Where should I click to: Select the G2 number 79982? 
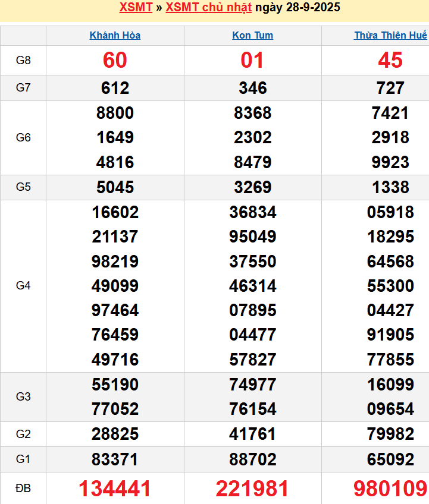click(x=390, y=434)
